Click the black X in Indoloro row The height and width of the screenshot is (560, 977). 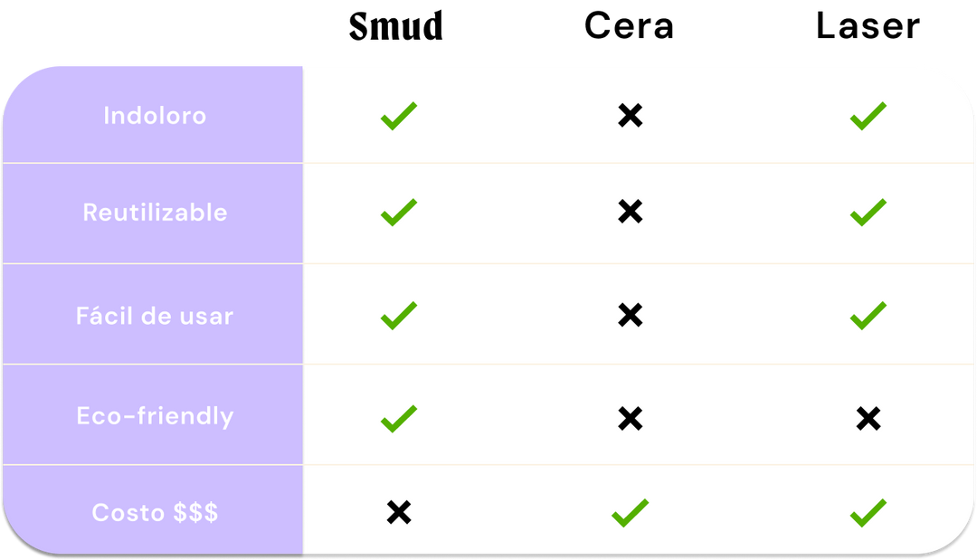[630, 116]
